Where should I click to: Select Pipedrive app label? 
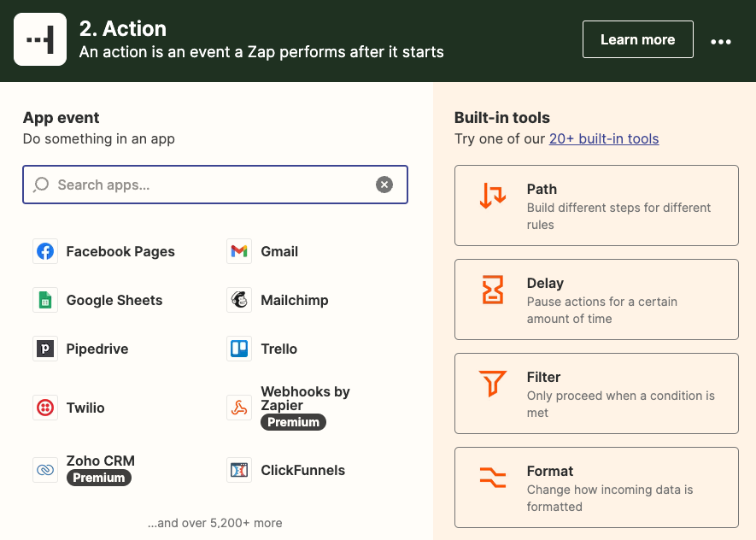97,349
